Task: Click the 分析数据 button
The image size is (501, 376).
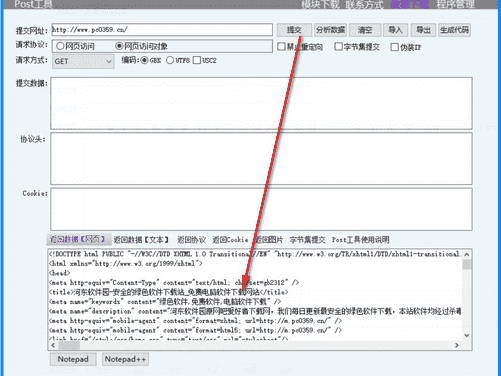Action: click(x=330, y=30)
